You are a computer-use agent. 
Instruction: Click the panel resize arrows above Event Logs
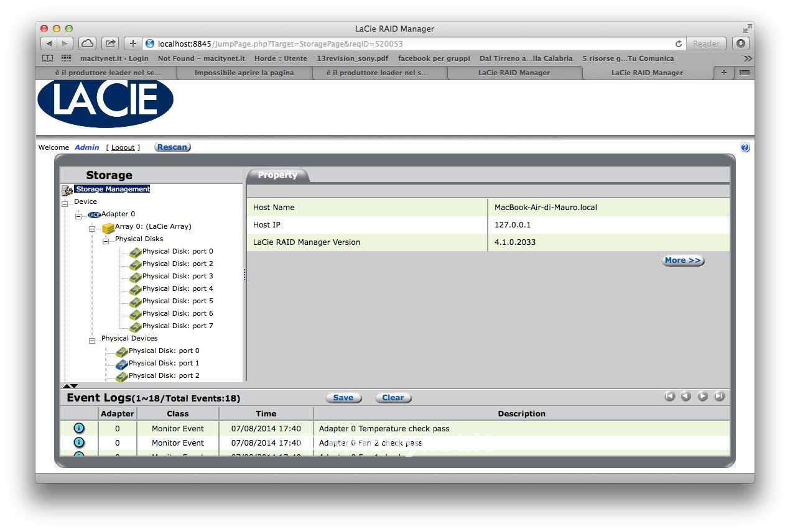[x=70, y=386]
